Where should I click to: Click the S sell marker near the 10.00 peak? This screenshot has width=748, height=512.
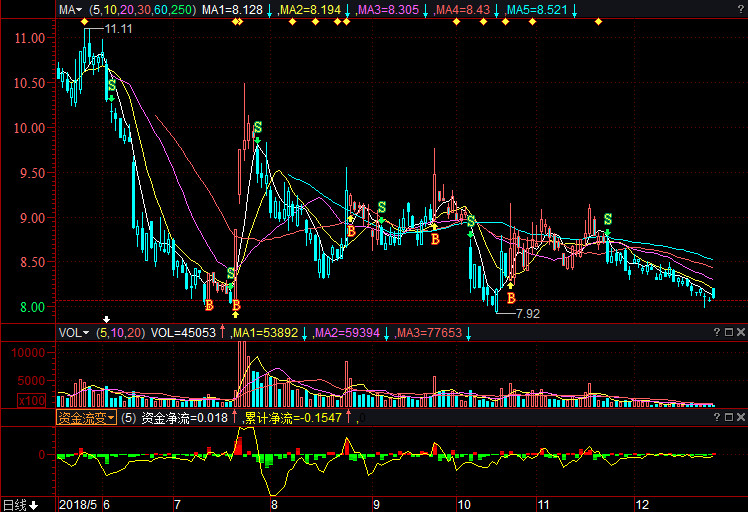pos(258,127)
